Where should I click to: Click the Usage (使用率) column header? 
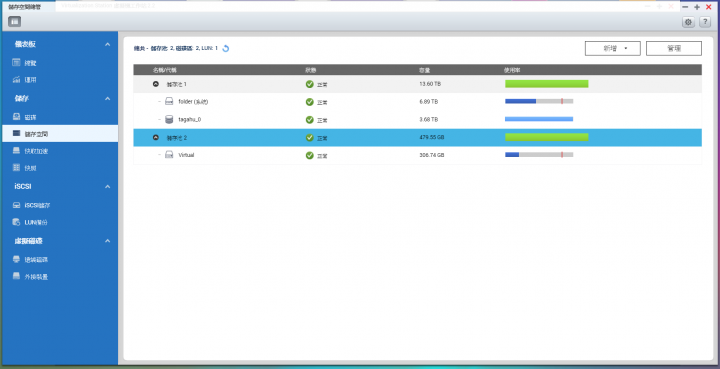click(x=512, y=70)
